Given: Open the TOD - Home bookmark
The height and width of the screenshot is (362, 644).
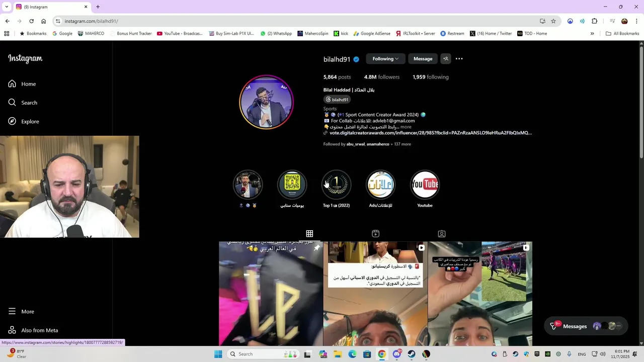Looking at the screenshot, I should click(532, 34).
